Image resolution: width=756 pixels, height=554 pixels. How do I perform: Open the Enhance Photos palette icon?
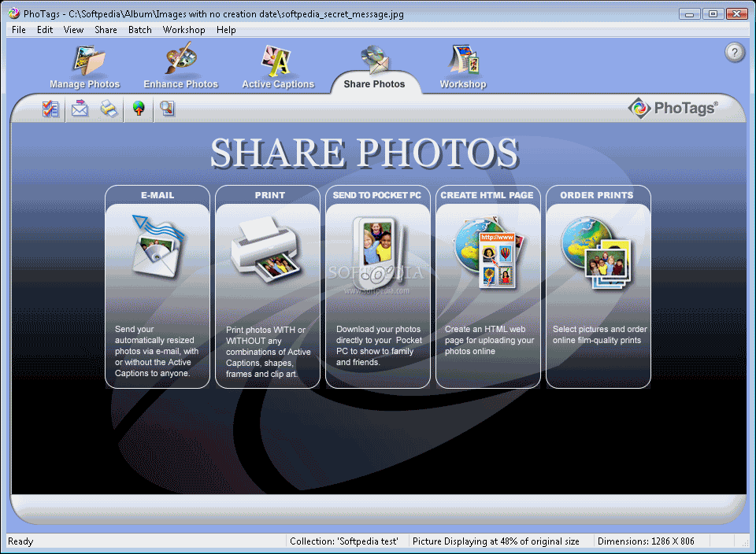pyautogui.click(x=181, y=57)
